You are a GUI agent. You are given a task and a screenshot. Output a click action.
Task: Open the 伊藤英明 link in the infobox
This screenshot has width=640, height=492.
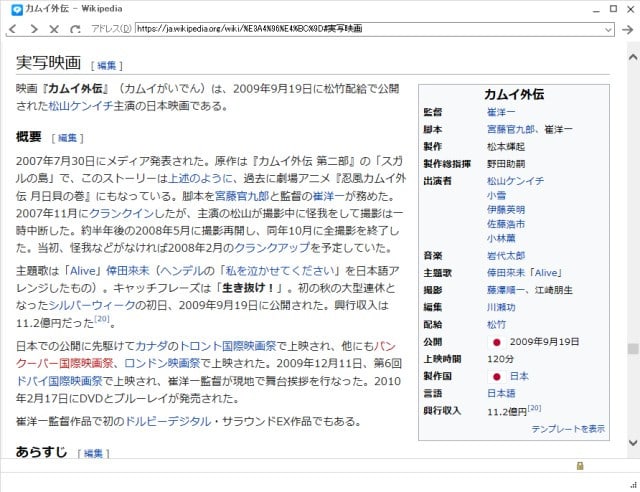[506, 209]
